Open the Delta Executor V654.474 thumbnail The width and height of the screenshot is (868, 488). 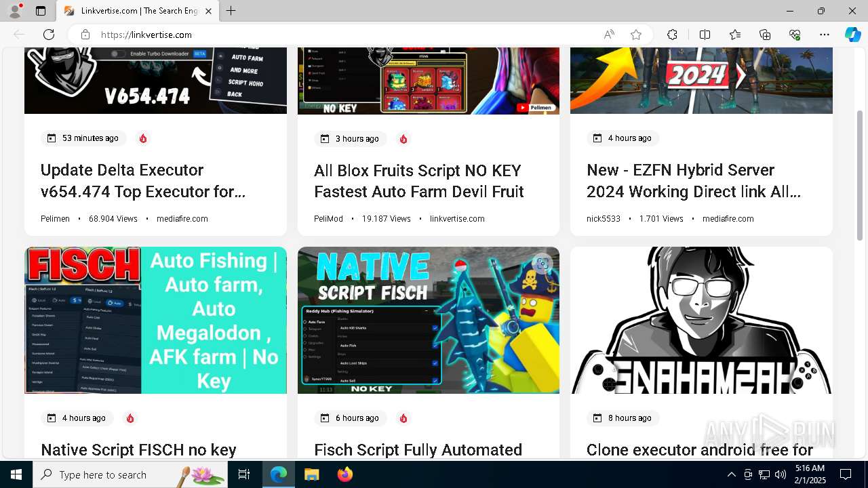155,81
